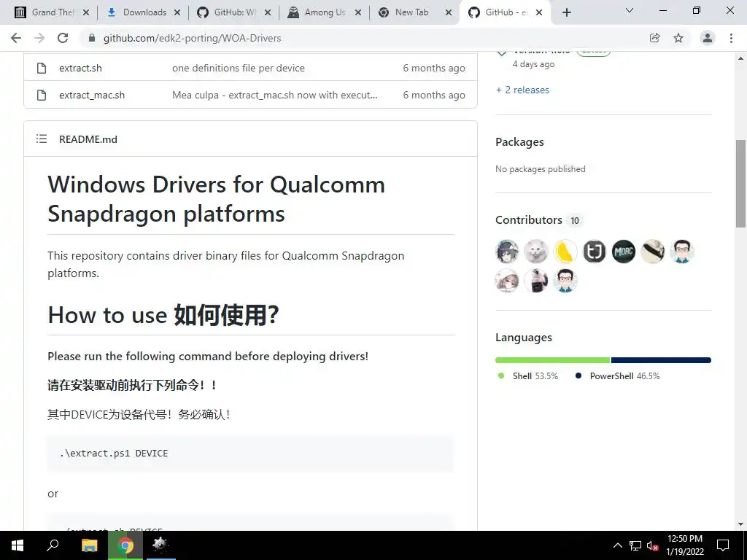Click the README.md heading label

point(88,139)
